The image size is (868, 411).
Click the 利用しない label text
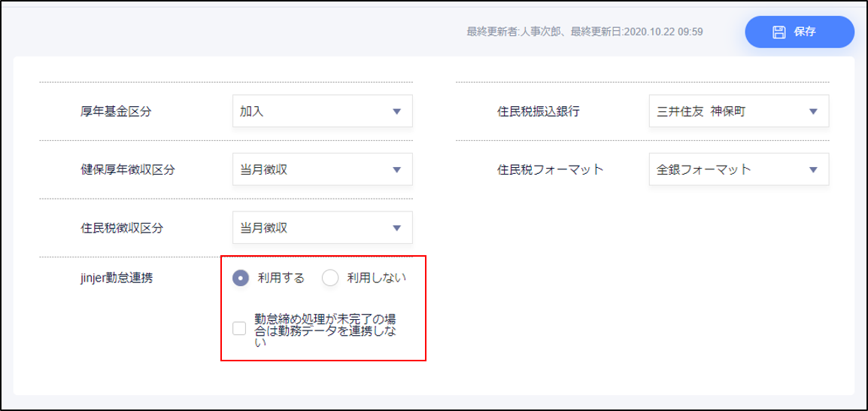[376, 279]
